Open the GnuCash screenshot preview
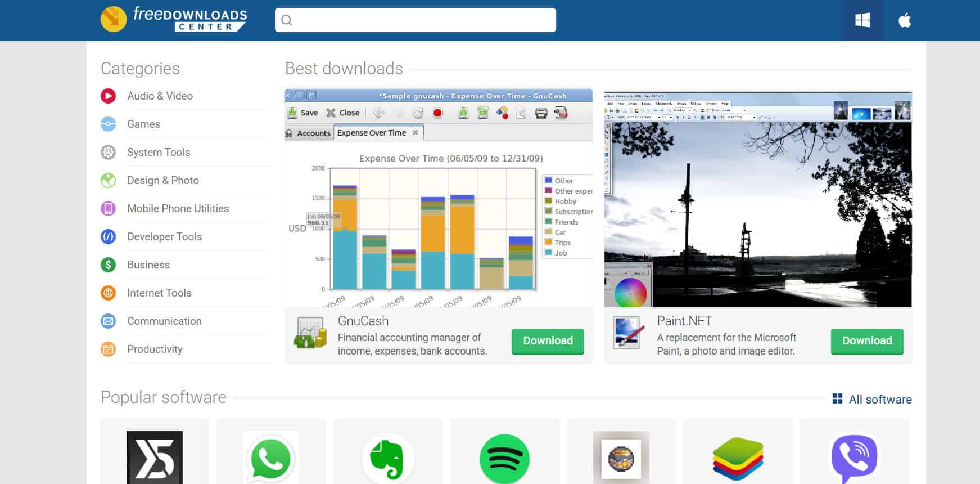This screenshot has width=980, height=484. click(439, 198)
